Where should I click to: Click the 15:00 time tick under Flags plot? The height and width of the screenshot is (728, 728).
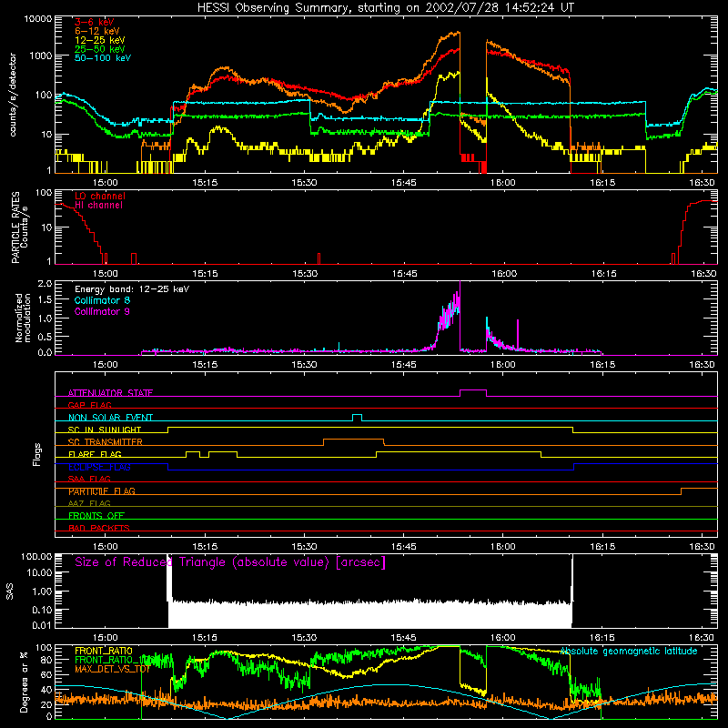[x=105, y=547]
